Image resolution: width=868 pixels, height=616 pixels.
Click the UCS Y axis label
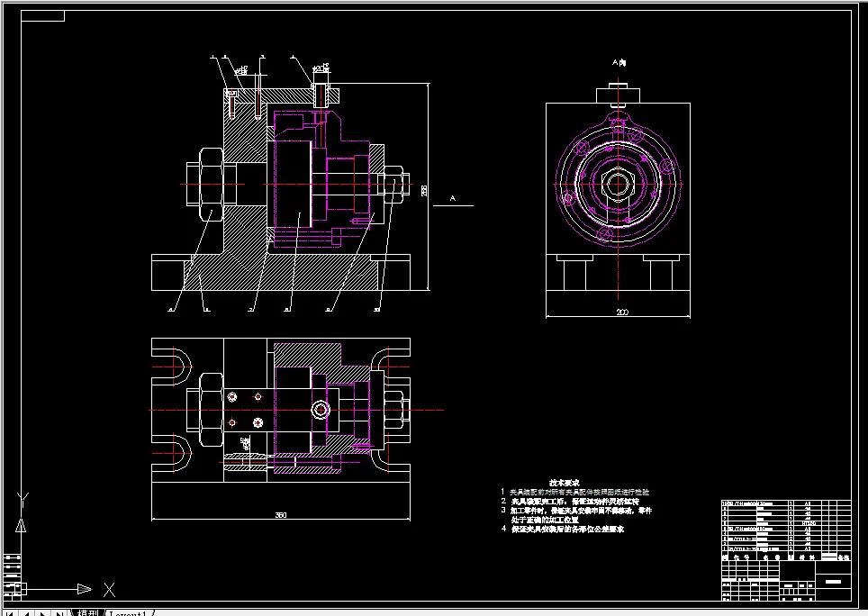(x=23, y=499)
